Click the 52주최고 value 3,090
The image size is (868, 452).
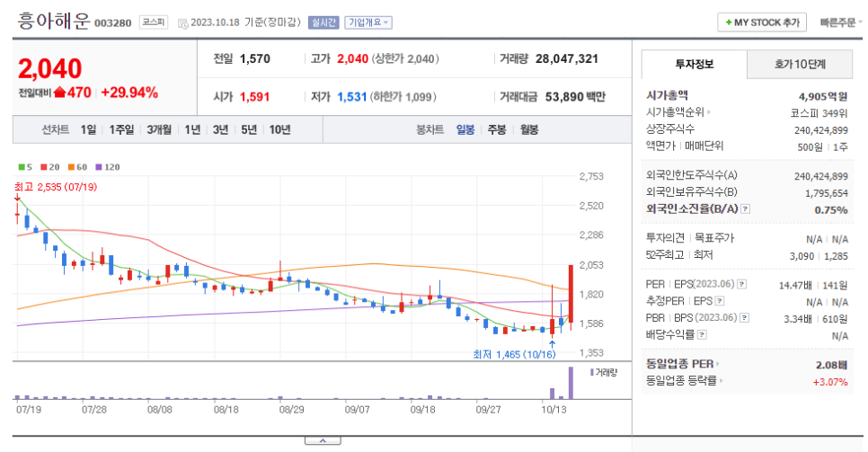click(802, 256)
